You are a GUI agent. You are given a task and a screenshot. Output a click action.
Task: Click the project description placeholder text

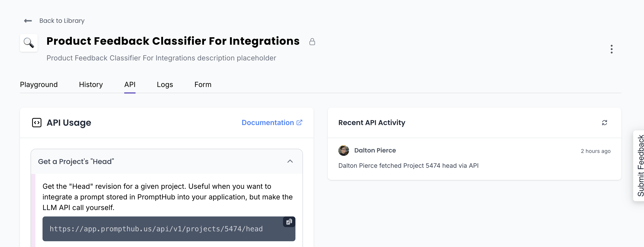click(x=161, y=58)
